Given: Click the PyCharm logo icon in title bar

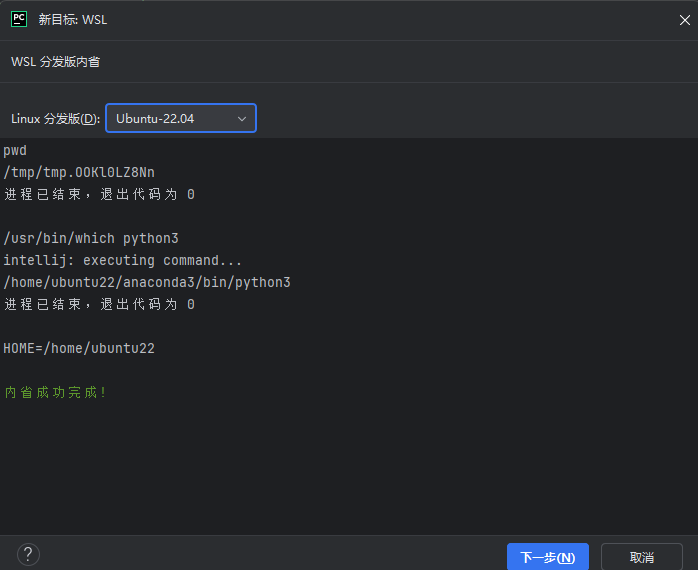Looking at the screenshot, I should [19, 19].
